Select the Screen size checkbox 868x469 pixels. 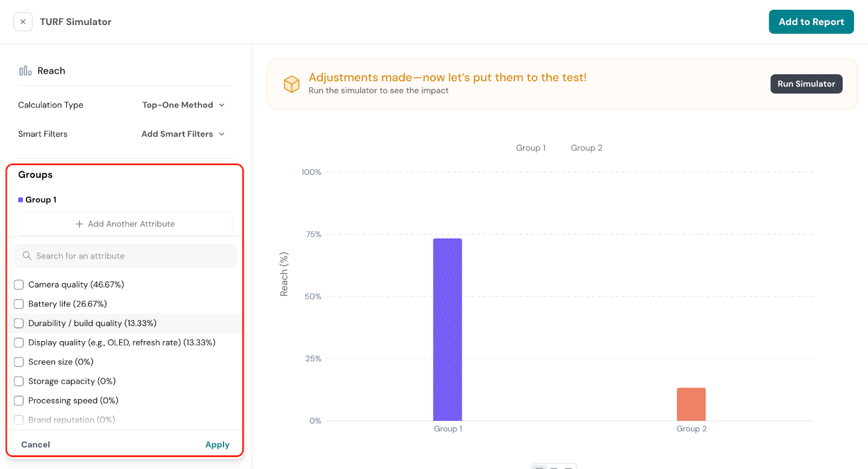19,362
